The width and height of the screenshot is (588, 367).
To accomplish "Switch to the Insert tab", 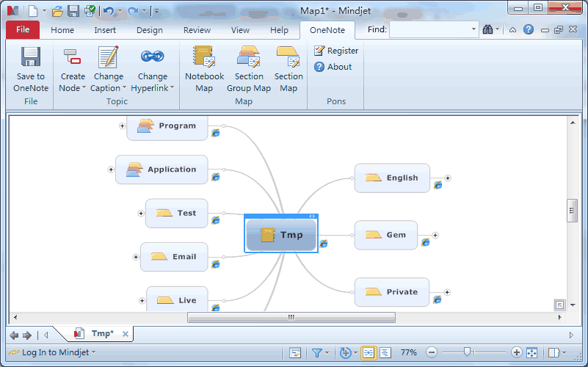I will tap(105, 30).
